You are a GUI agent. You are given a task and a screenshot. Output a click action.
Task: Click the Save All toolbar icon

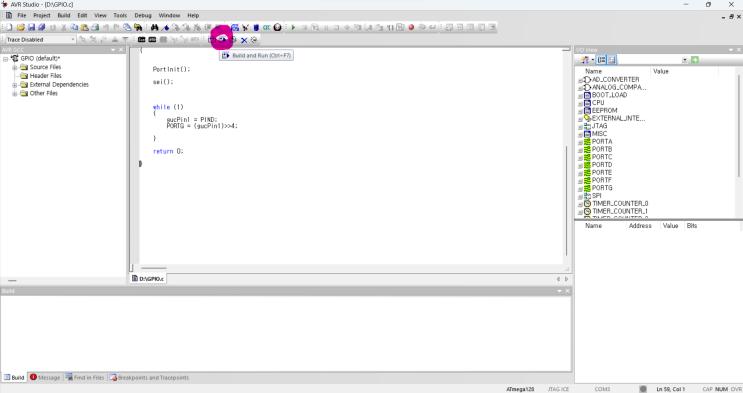tap(42, 27)
